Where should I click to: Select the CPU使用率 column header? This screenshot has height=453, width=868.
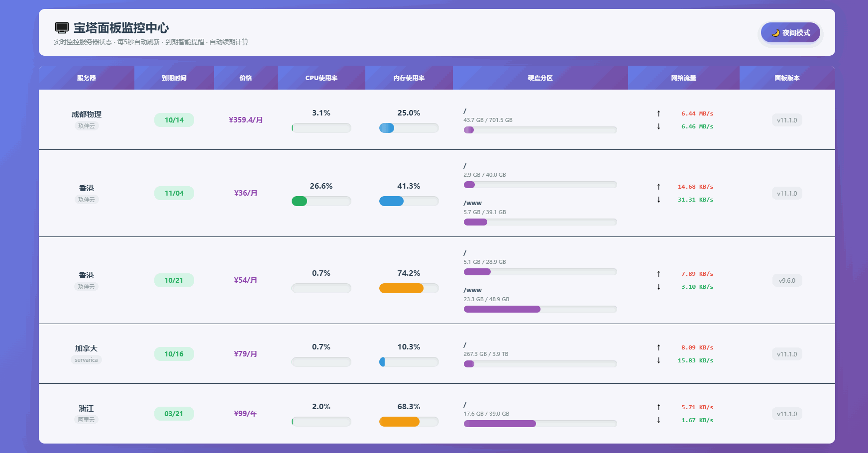tap(322, 78)
